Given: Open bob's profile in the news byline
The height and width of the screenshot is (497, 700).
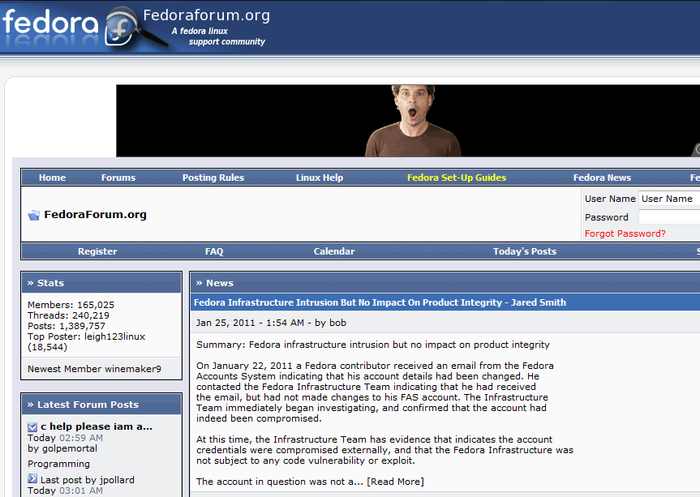Looking at the screenshot, I should coord(338,323).
